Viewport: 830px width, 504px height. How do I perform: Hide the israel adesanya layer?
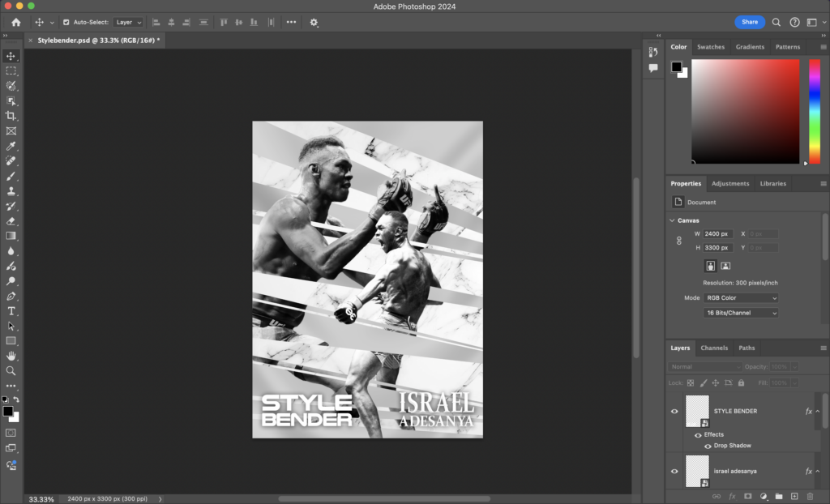[674, 471]
